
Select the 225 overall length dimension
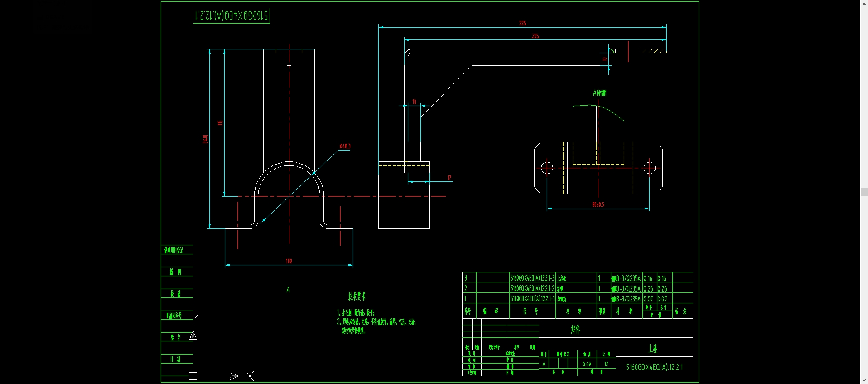pyautogui.click(x=522, y=23)
